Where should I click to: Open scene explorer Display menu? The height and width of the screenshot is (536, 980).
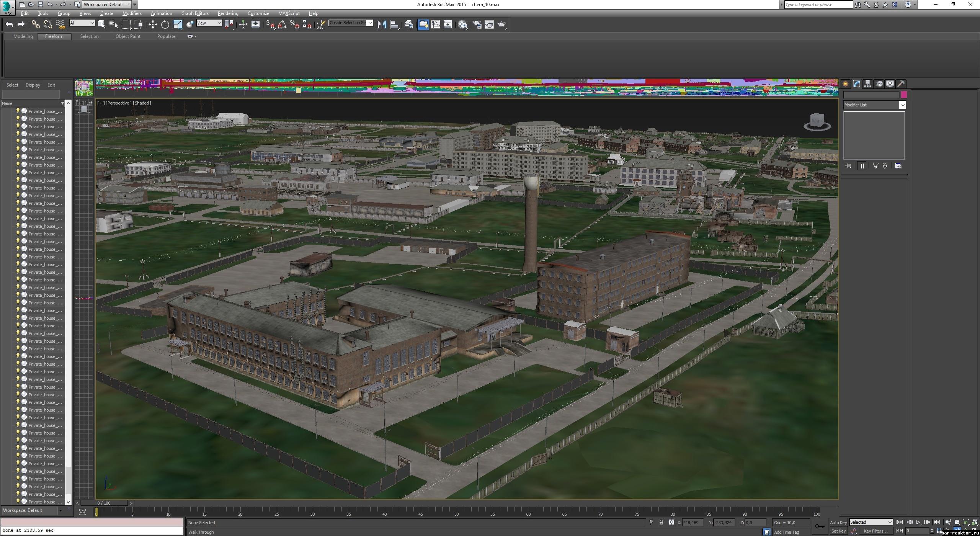(33, 85)
